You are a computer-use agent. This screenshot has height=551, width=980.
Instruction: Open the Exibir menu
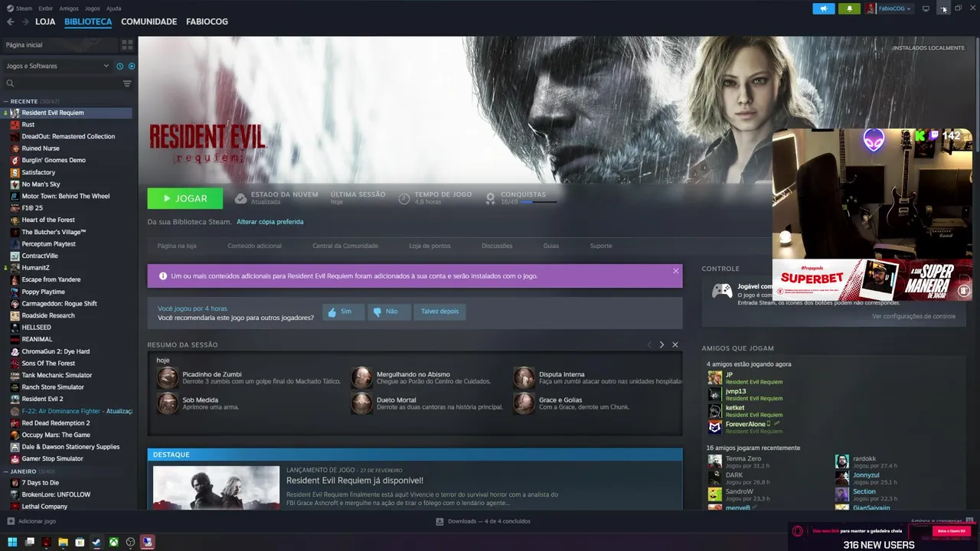point(46,8)
